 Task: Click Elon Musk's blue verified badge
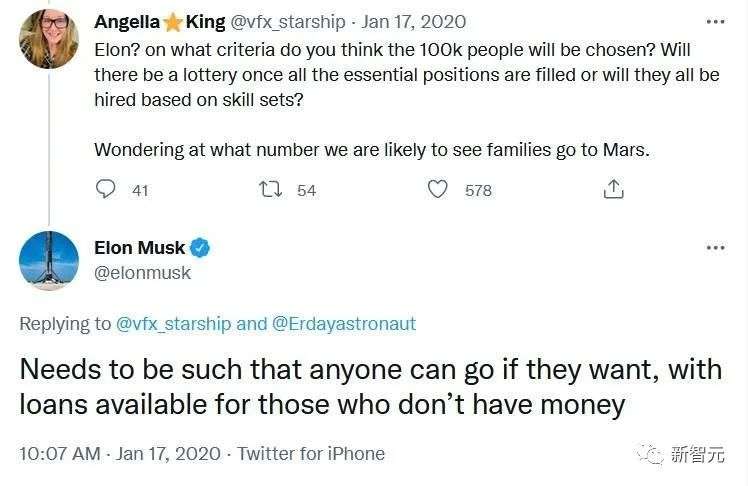coord(200,248)
